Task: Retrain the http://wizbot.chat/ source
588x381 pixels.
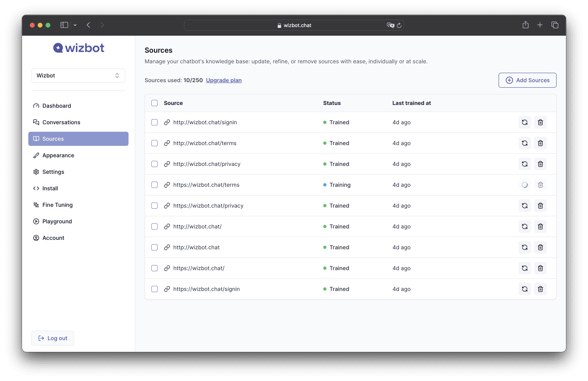Action: point(525,226)
